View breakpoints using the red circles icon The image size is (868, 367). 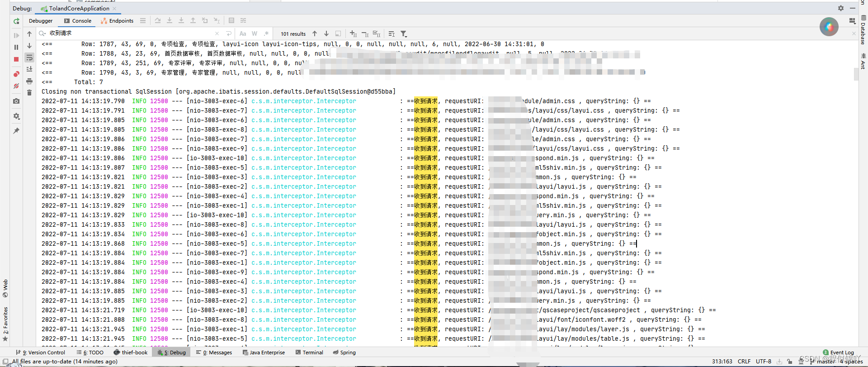pyautogui.click(x=16, y=74)
